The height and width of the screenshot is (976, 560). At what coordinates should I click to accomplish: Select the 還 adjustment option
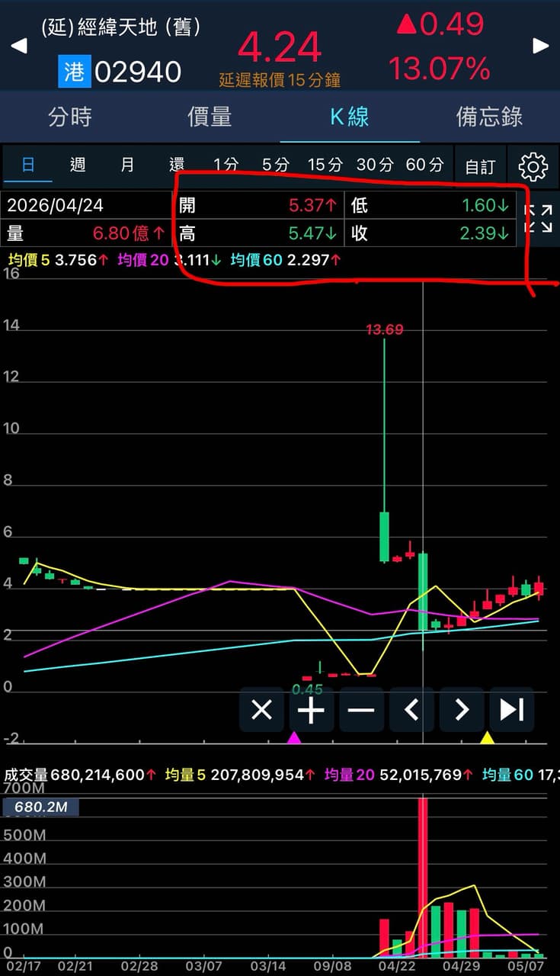coord(177,165)
